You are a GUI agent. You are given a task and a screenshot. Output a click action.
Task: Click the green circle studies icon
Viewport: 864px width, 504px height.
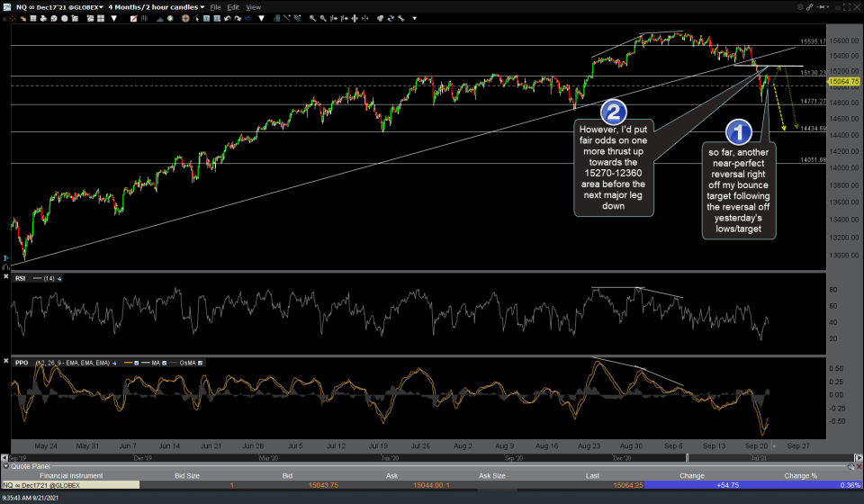[x=170, y=18]
